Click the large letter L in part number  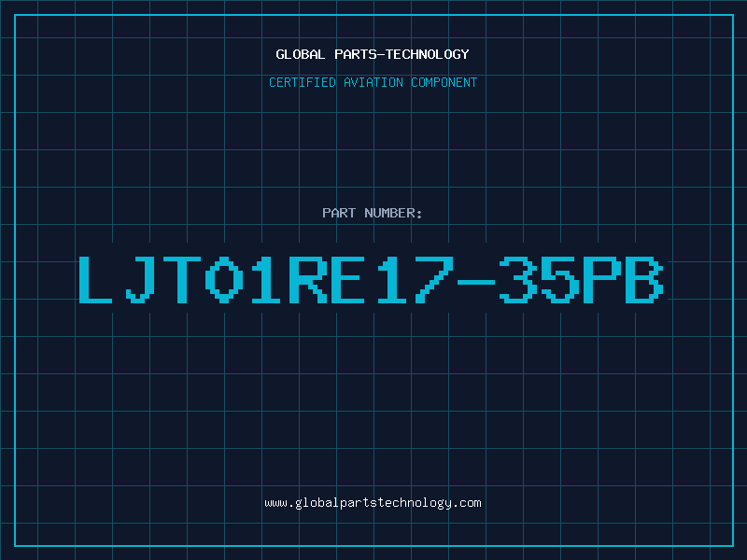click(96, 279)
